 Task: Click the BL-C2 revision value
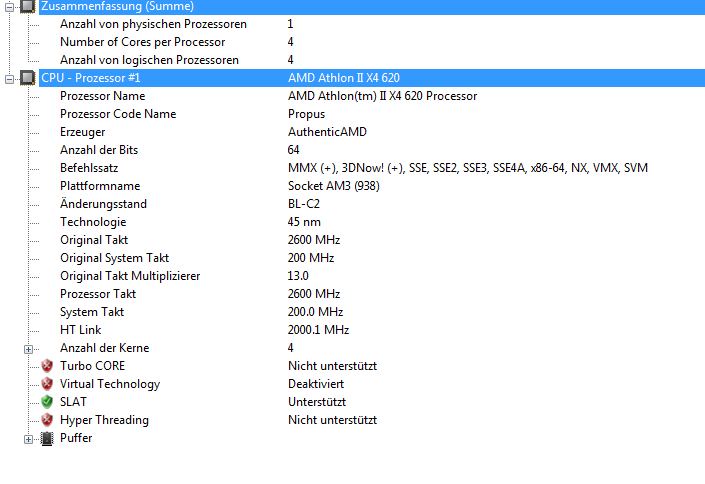pos(304,204)
